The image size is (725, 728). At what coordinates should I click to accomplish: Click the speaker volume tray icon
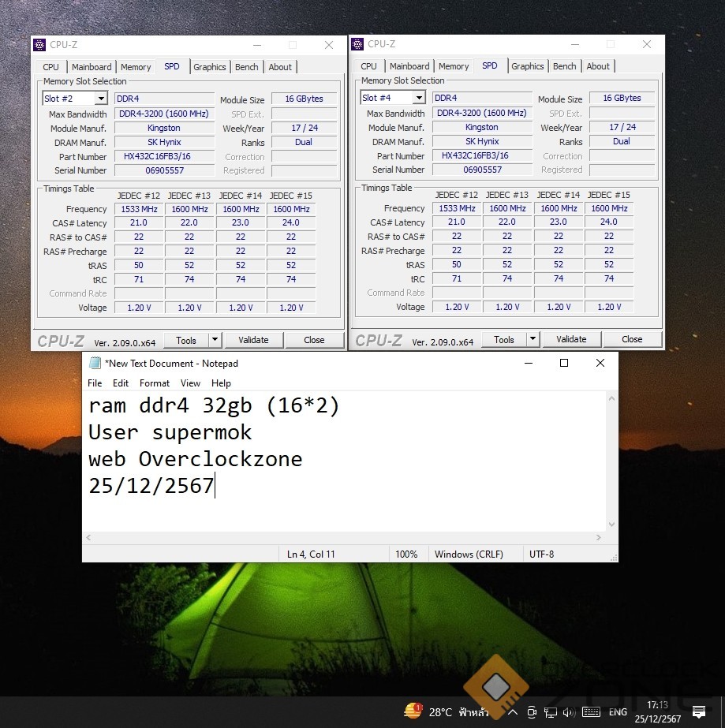click(x=569, y=712)
